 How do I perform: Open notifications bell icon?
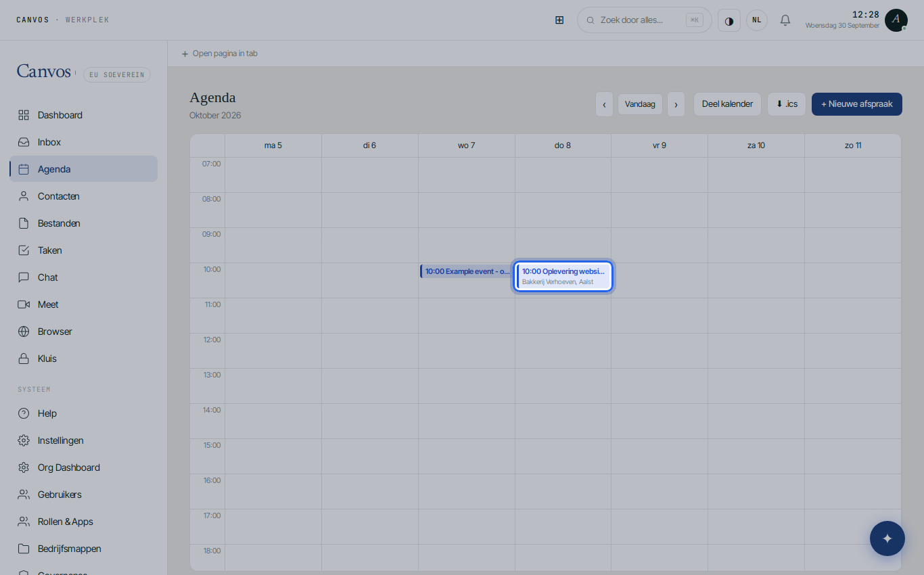tap(785, 20)
